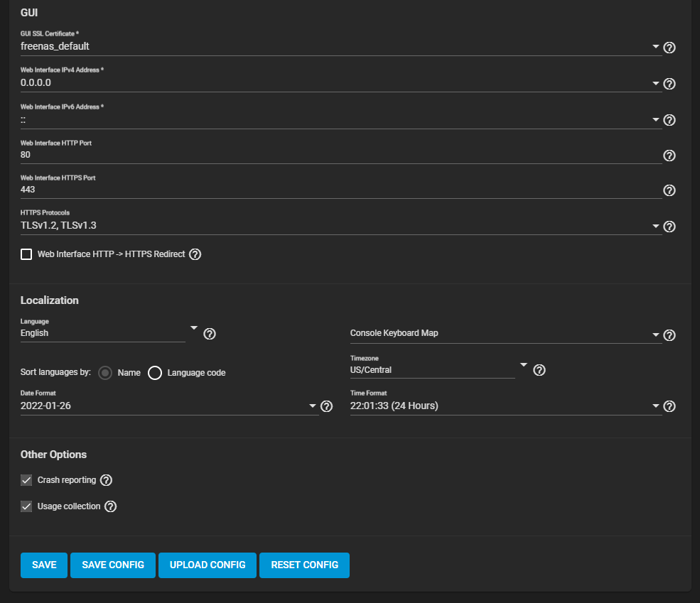Select sorting languages by Name

pos(105,372)
